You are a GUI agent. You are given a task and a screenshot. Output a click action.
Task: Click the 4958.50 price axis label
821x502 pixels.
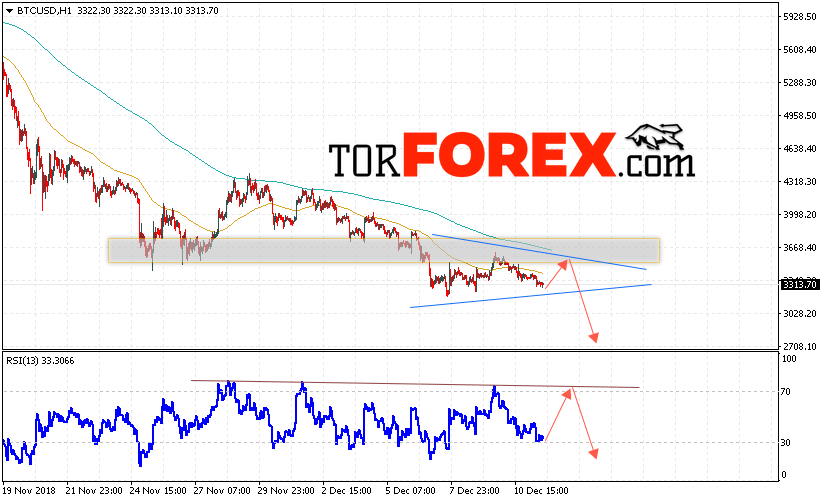pyautogui.click(x=800, y=116)
